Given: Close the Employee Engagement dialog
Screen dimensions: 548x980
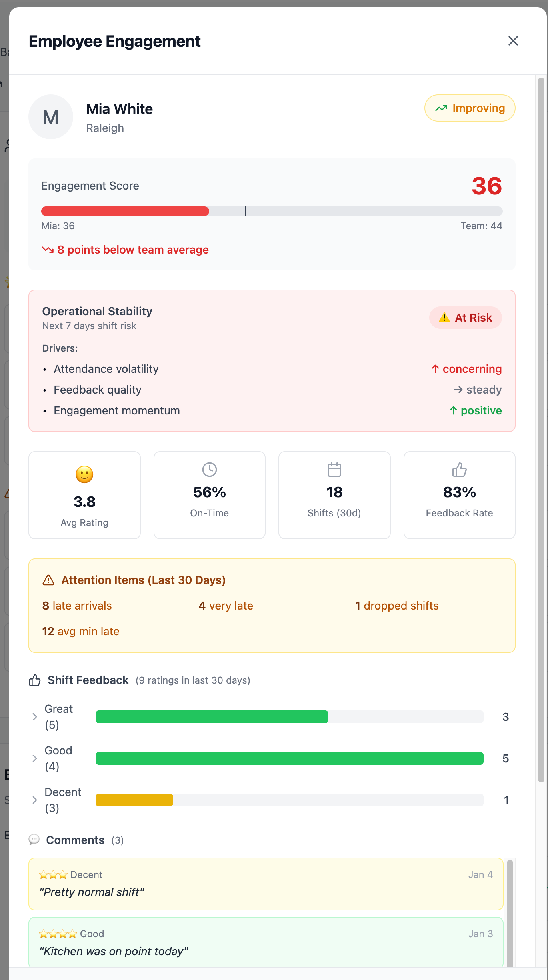Looking at the screenshot, I should coord(513,41).
